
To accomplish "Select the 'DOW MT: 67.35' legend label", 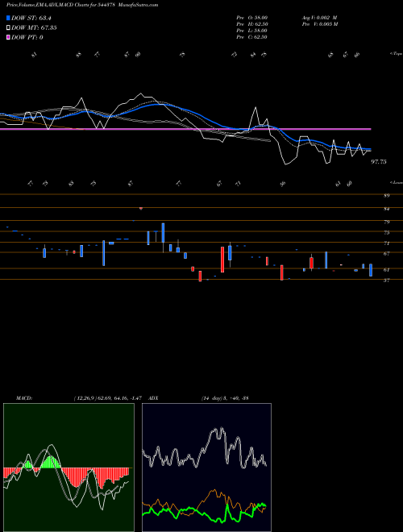I will (34, 28).
